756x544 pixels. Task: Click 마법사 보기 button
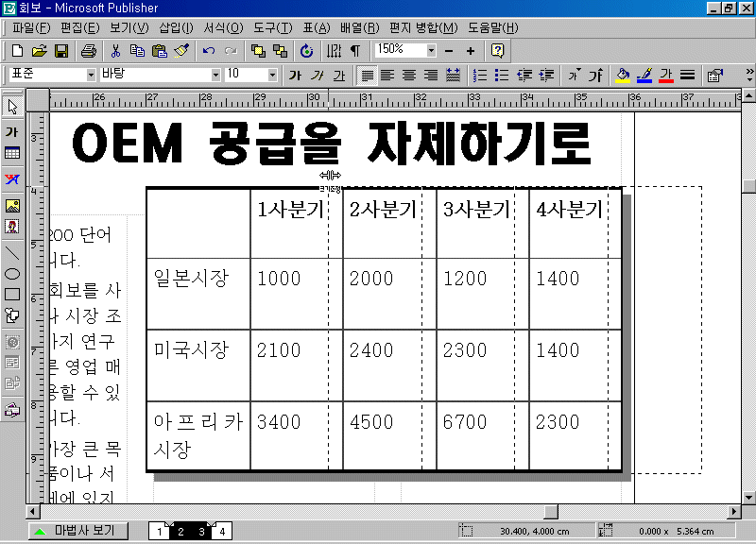(78, 531)
